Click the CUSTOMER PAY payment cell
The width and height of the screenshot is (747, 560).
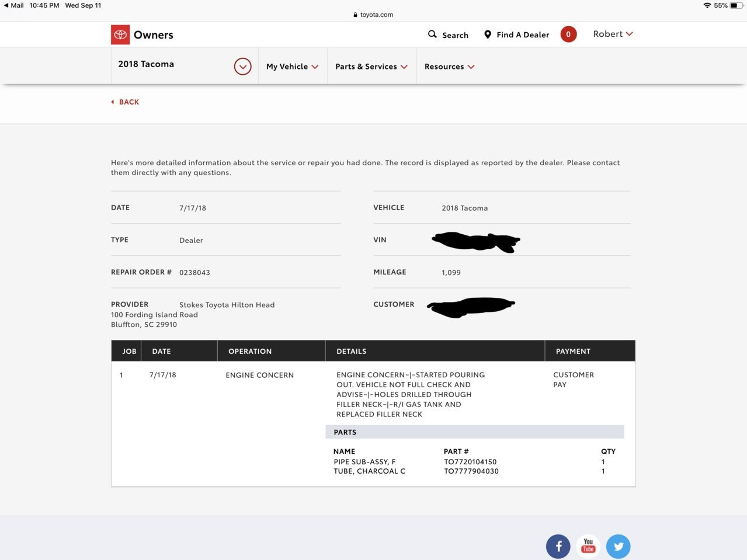click(574, 380)
